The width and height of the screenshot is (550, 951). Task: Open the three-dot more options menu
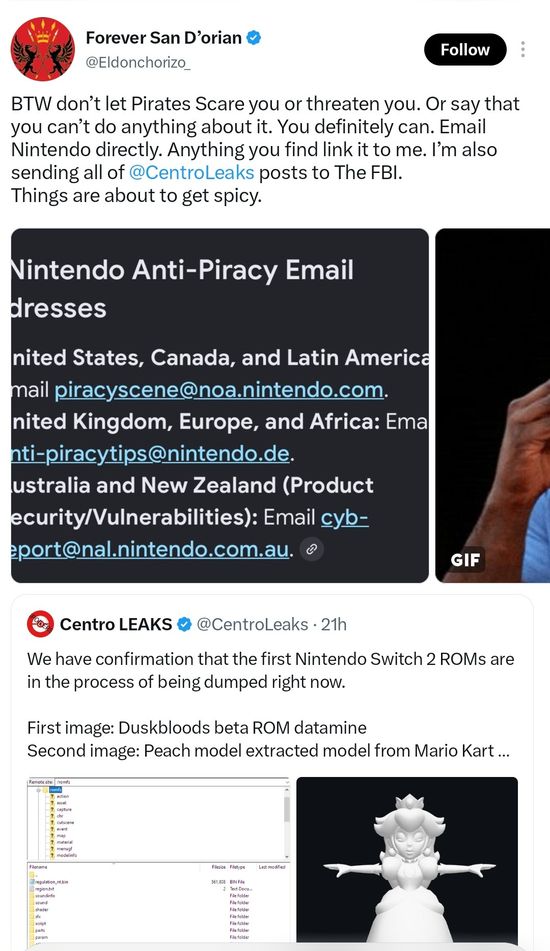click(x=523, y=49)
